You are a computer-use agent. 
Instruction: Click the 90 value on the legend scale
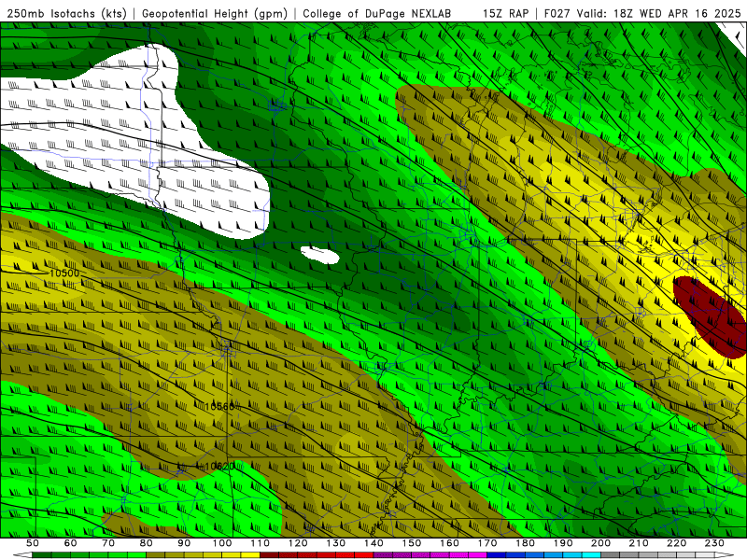point(184,543)
